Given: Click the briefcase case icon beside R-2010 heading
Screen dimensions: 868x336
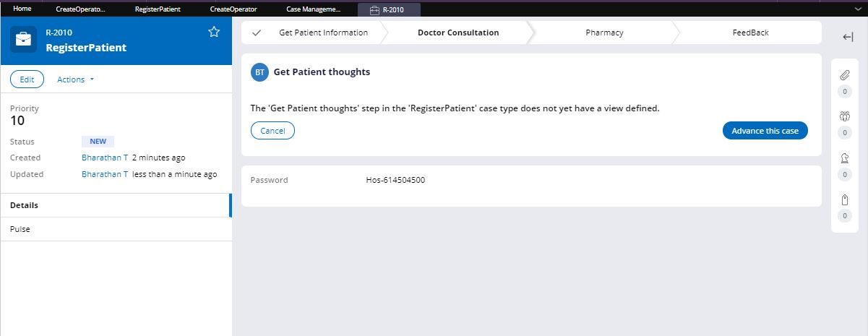Looking at the screenshot, I should [24, 40].
